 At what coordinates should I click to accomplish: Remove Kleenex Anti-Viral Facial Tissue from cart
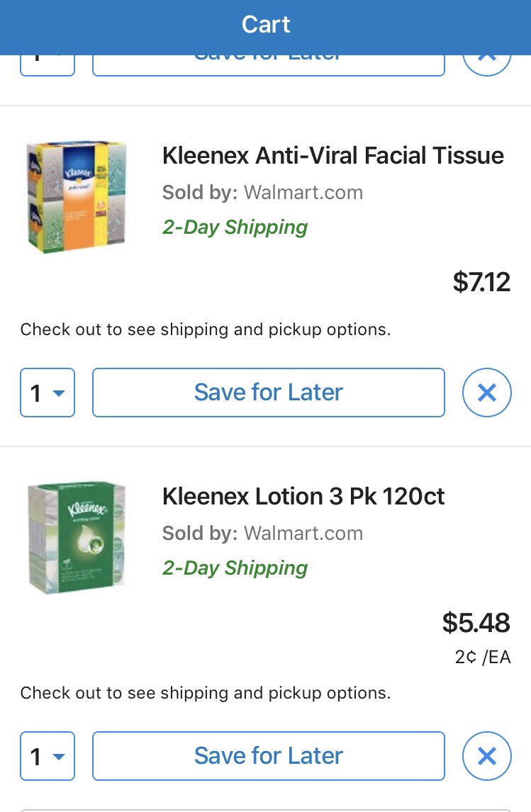coord(486,393)
